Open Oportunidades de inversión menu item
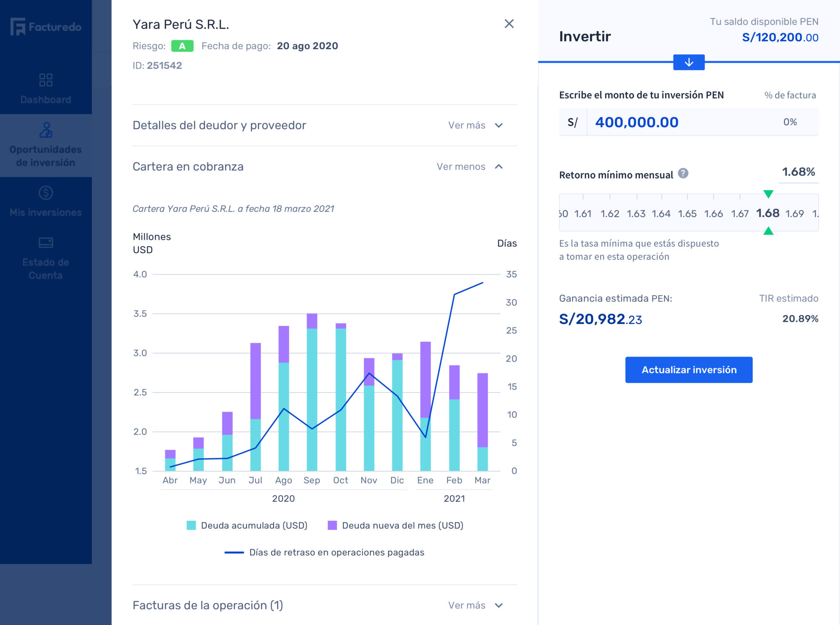 coord(46,145)
